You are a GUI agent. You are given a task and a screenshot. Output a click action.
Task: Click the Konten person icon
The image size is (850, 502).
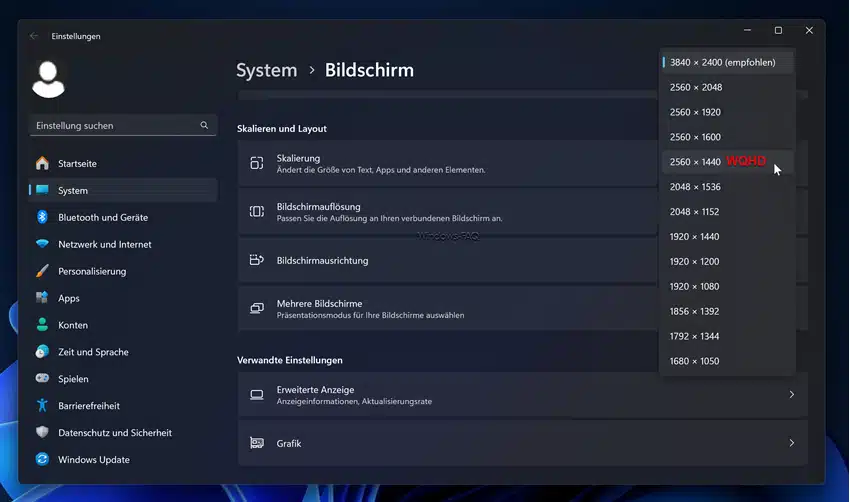point(42,324)
